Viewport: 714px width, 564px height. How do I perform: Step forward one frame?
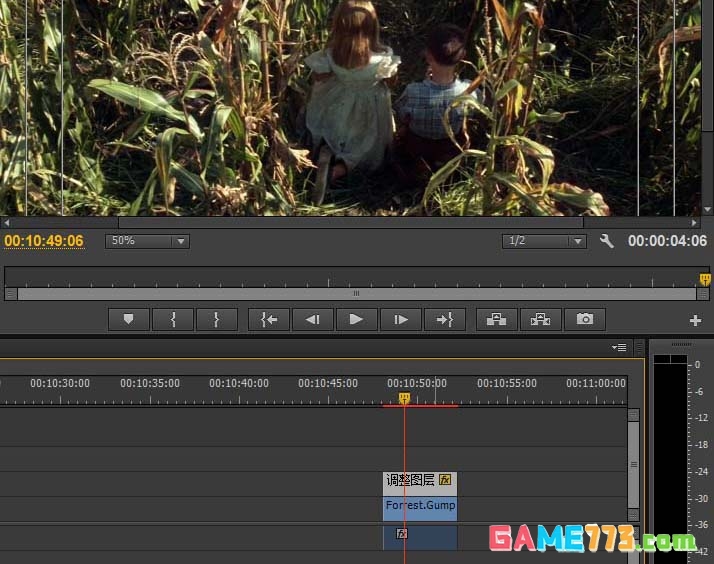400,319
